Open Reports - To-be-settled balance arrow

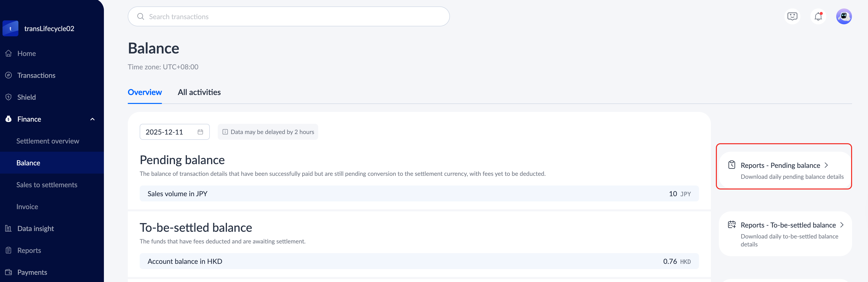tap(842, 225)
